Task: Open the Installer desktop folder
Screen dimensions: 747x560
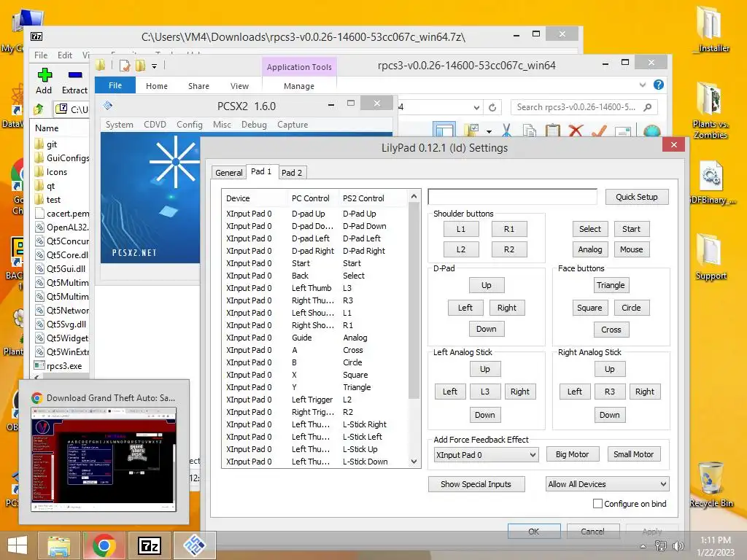Action: pyautogui.click(x=711, y=28)
